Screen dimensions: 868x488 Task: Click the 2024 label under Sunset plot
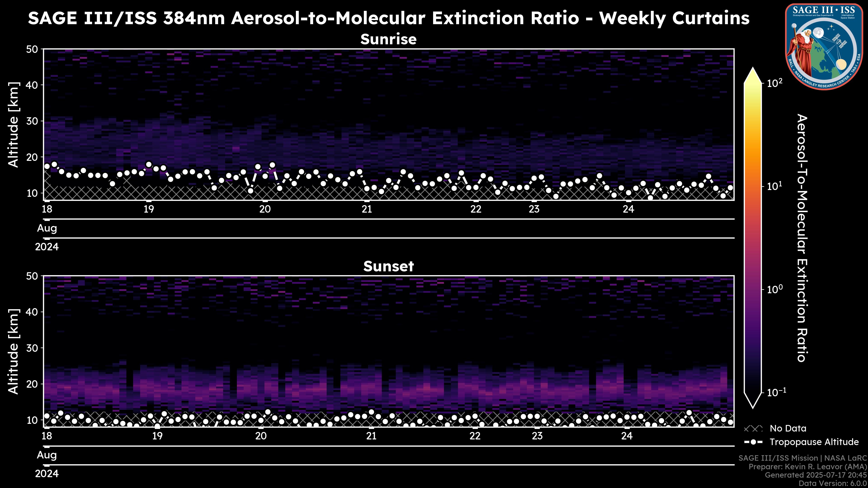coord(47,474)
